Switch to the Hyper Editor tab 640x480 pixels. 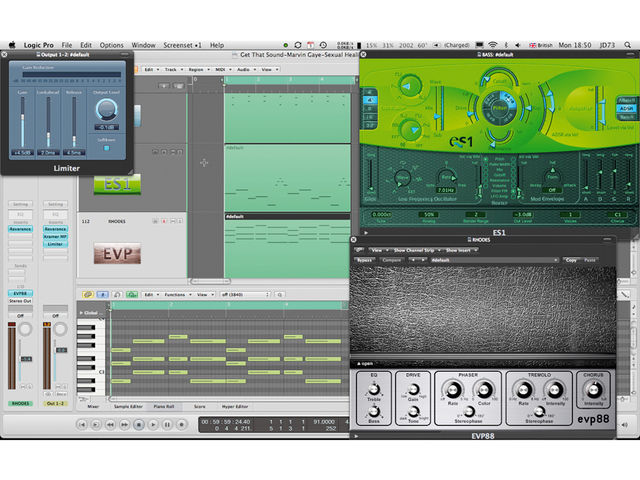(x=235, y=407)
